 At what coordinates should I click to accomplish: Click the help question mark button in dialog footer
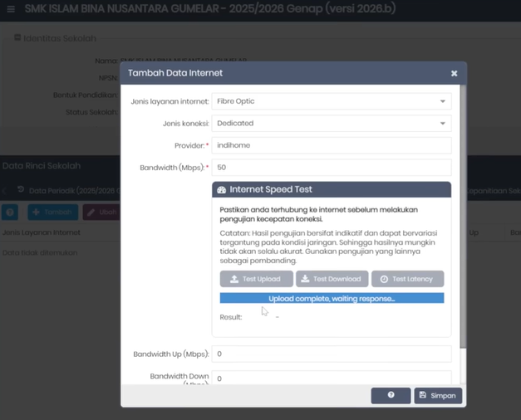click(x=391, y=395)
